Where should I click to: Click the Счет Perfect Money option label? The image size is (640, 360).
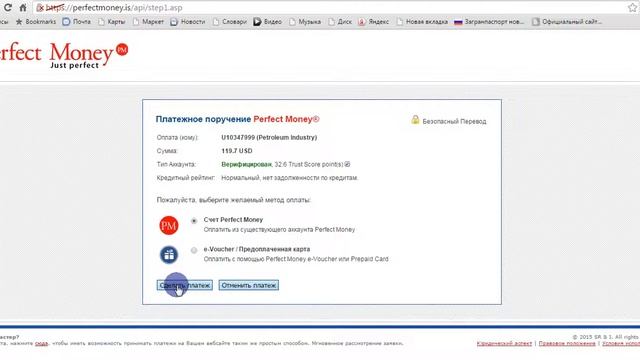point(233,220)
